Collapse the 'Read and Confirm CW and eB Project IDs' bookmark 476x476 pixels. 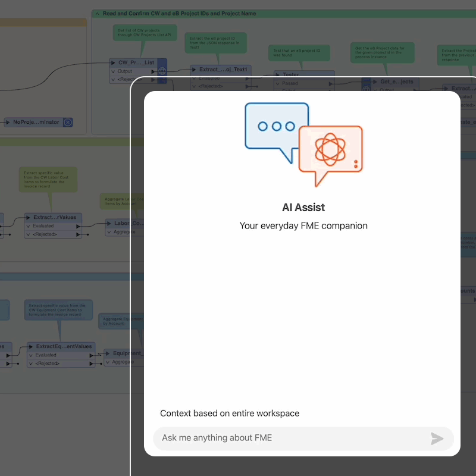(x=97, y=14)
